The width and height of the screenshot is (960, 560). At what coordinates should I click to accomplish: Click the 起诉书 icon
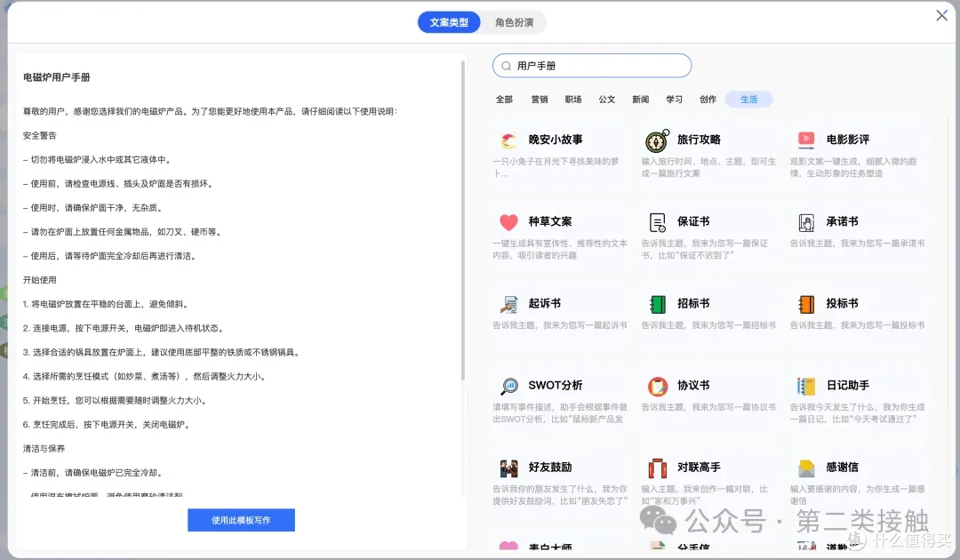point(508,304)
